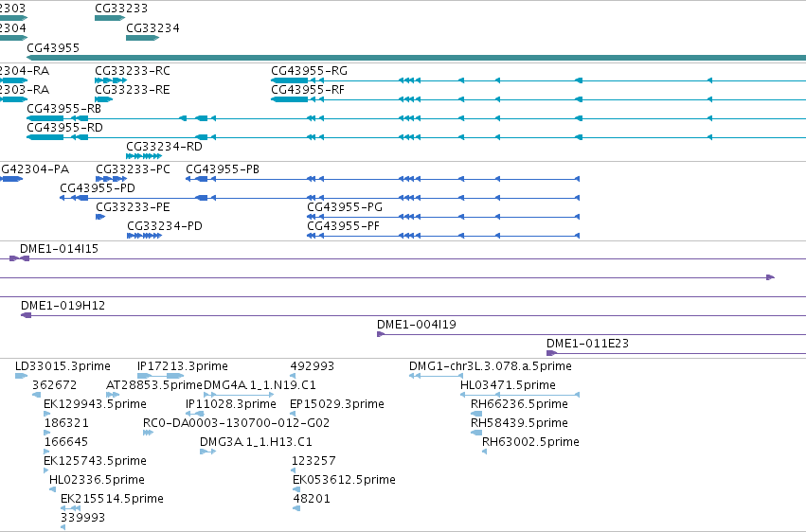Click EST label EK125743.5prime
The width and height of the screenshot is (806, 532).
click(95, 462)
